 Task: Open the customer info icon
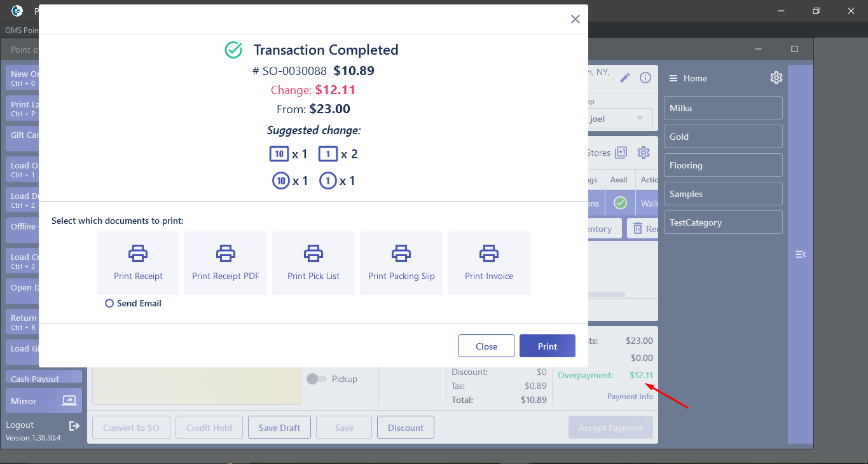tap(645, 78)
